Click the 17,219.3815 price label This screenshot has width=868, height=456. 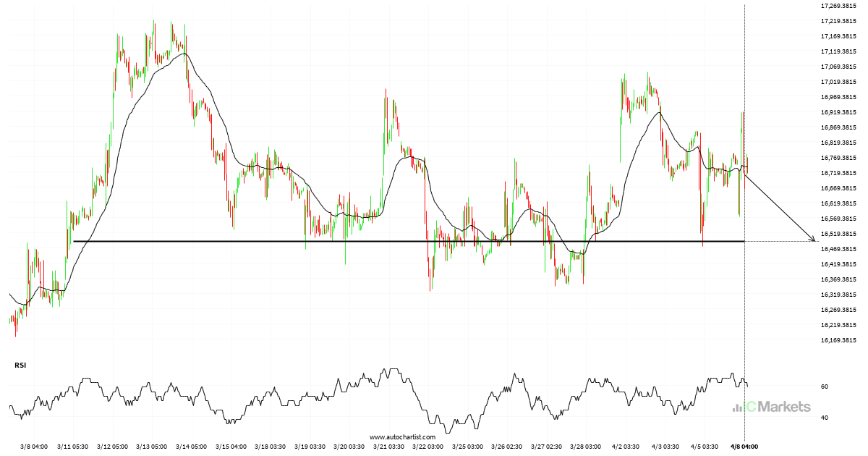click(x=839, y=21)
